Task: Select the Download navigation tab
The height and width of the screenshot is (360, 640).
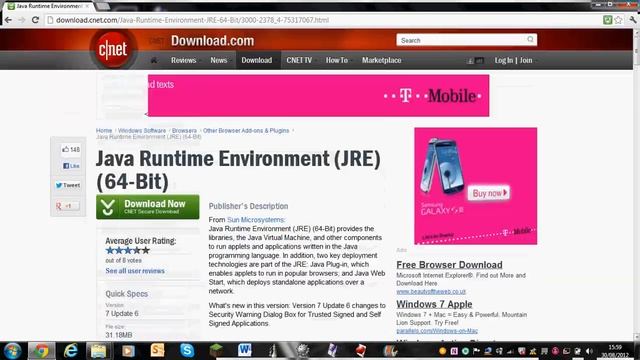Action: pos(257,60)
